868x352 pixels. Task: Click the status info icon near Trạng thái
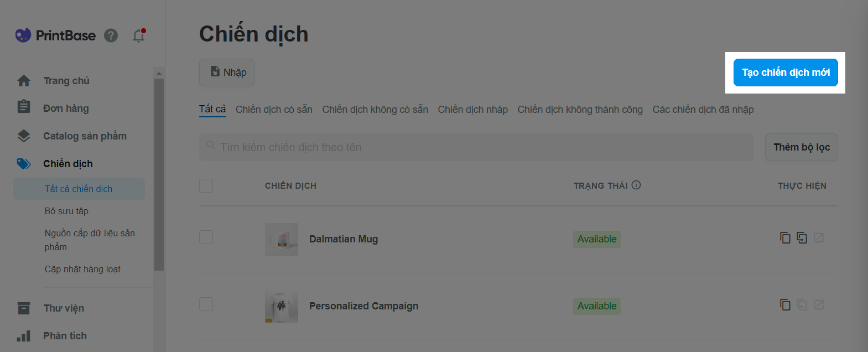(x=636, y=185)
